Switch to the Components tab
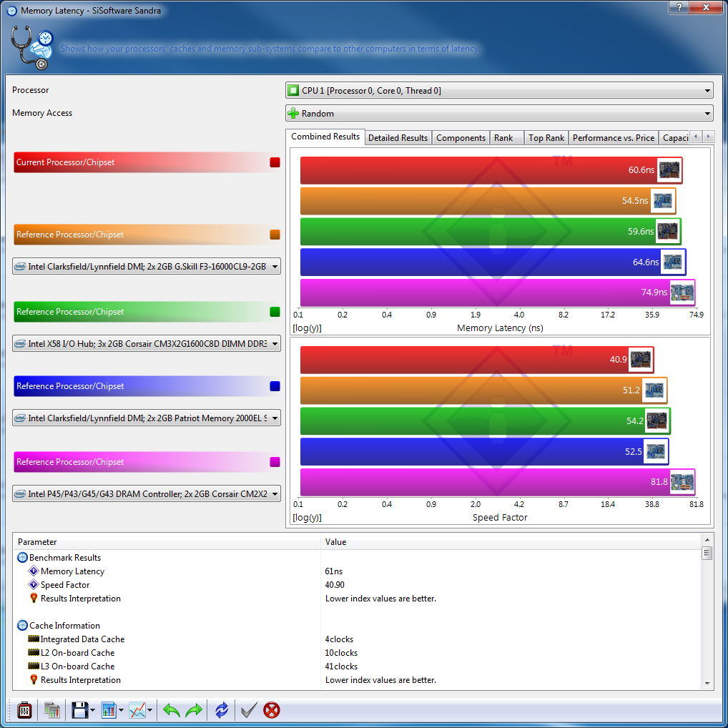This screenshot has height=728, width=728. (x=461, y=138)
